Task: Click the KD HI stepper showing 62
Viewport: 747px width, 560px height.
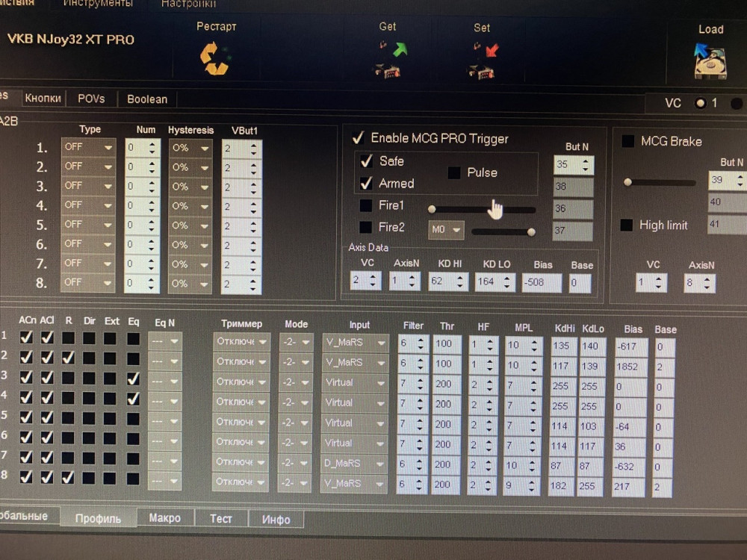Action: tap(447, 281)
